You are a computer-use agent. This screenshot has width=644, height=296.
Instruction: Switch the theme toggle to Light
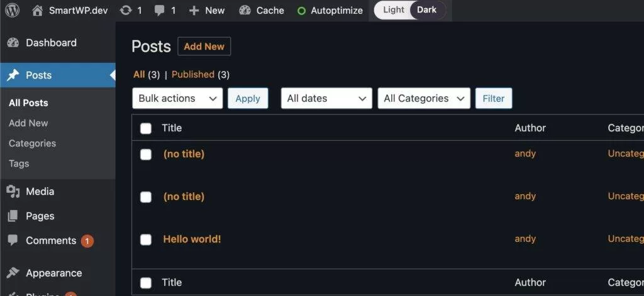(394, 10)
